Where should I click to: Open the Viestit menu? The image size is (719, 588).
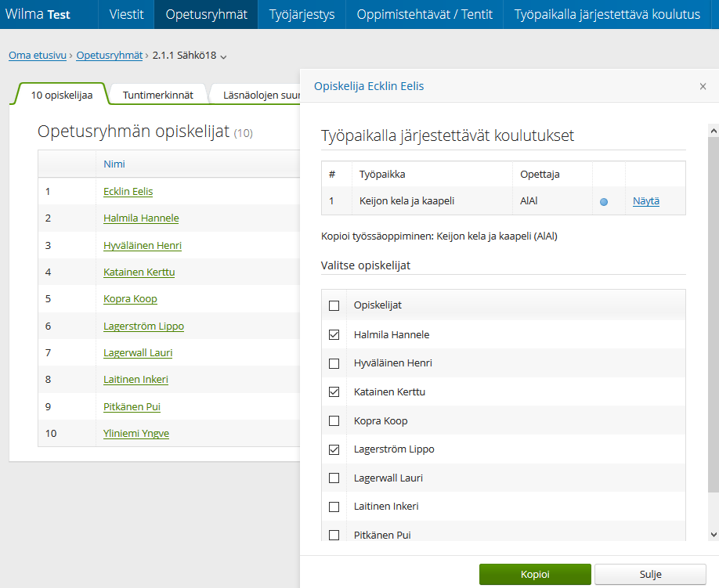coord(126,14)
